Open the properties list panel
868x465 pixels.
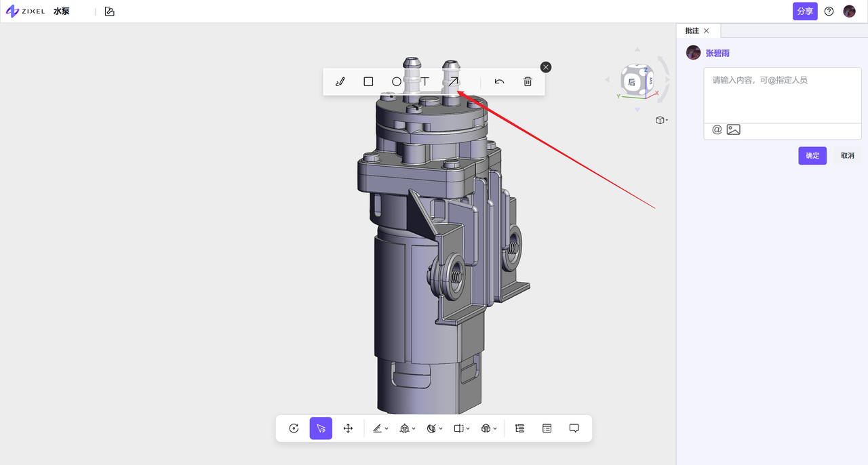click(547, 428)
